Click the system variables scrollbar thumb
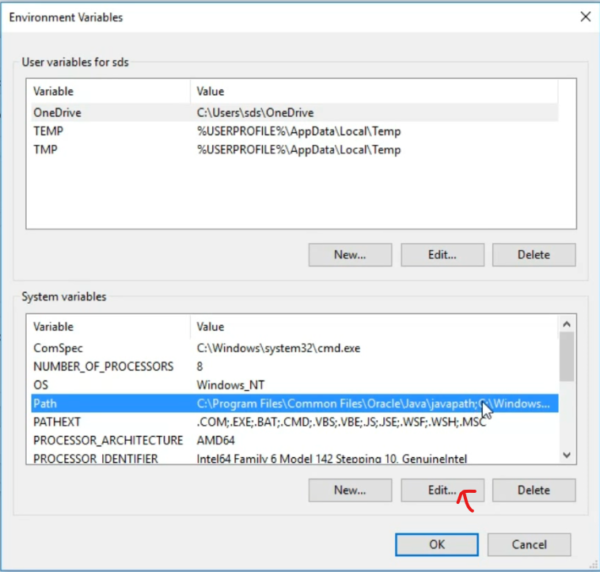 [567, 357]
